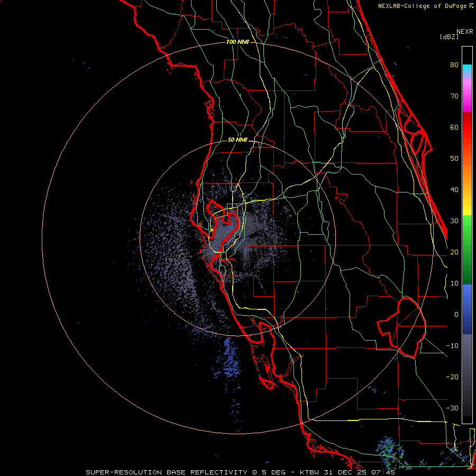Select the 20 value on dBZ scale

[x=454, y=252]
